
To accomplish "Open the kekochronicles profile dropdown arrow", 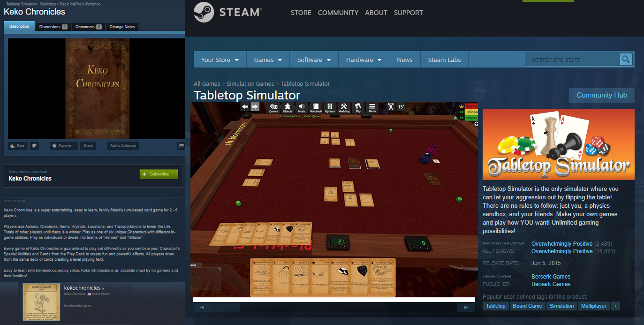I will pyautogui.click(x=103, y=288).
